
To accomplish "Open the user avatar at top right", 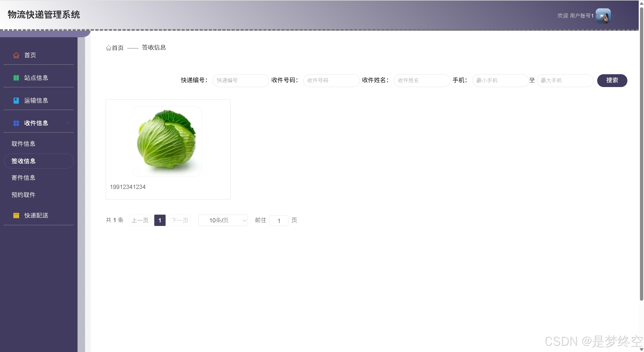I will point(603,16).
